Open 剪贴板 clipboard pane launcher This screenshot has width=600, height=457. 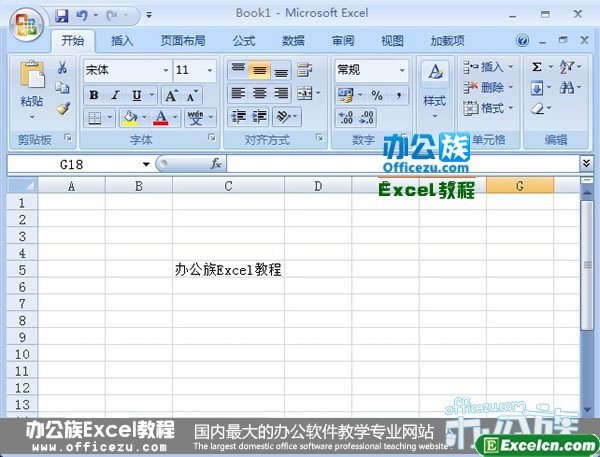point(68,137)
